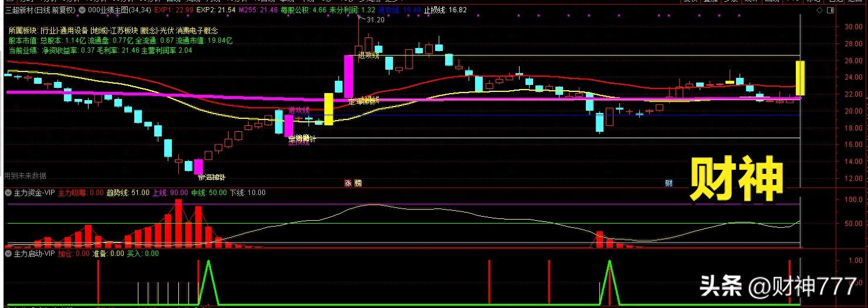Viewport: 868px width, 308px height.
Task: Expand the 三超新材 main chart dropdown arrow
Action: click(81, 10)
